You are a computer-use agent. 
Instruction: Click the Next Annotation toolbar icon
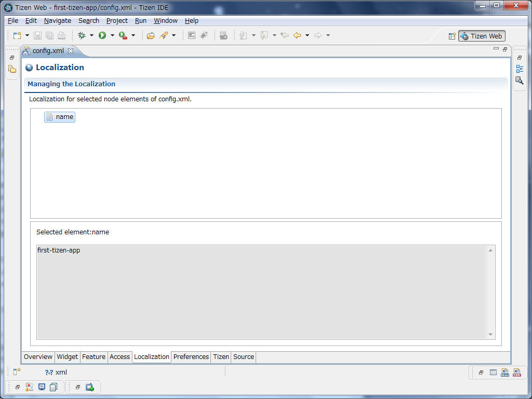pyautogui.click(x=243, y=35)
